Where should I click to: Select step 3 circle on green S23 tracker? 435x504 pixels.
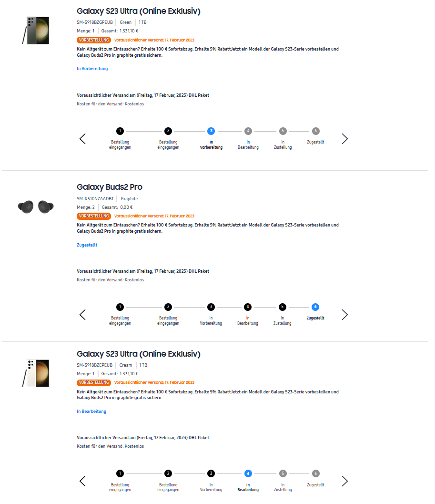[x=211, y=131]
